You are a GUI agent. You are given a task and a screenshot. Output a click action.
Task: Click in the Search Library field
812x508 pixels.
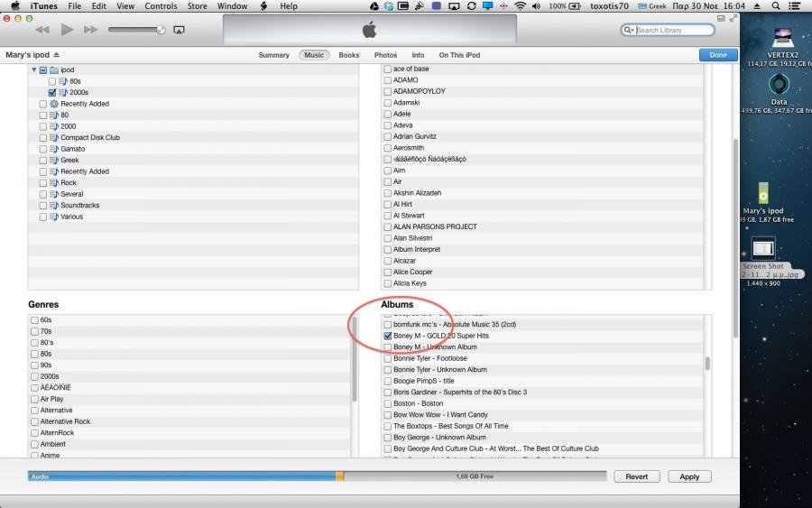[x=672, y=31]
